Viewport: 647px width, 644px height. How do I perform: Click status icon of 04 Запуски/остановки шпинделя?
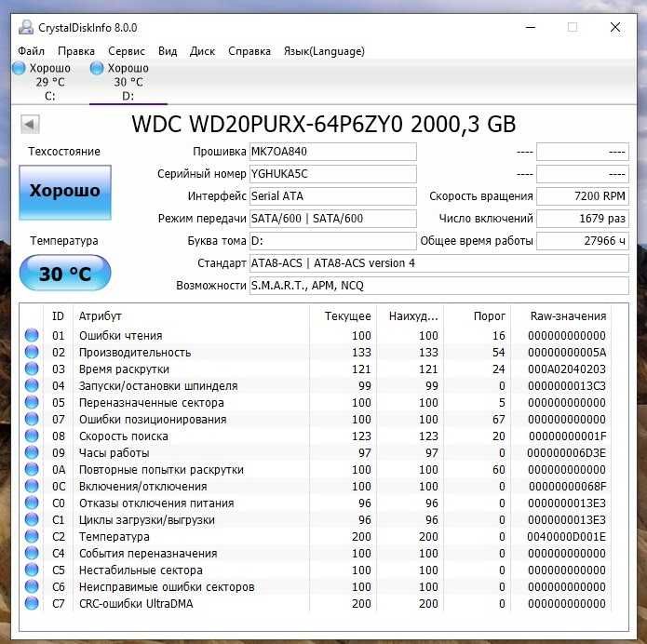tap(32, 385)
